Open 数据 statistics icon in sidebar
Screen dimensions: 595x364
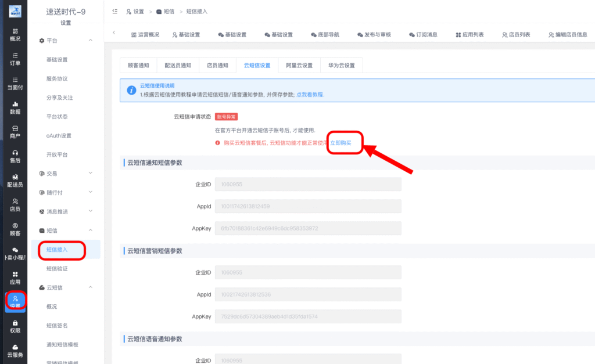tap(15, 107)
